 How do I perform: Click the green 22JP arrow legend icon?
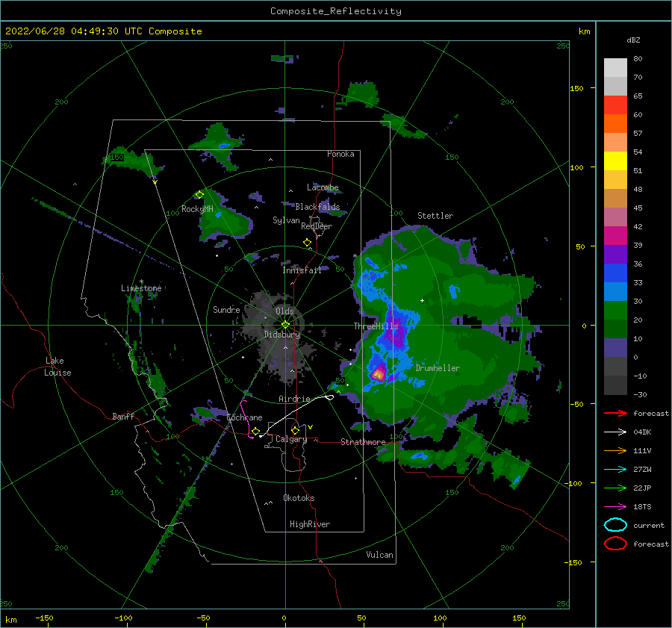[615, 488]
